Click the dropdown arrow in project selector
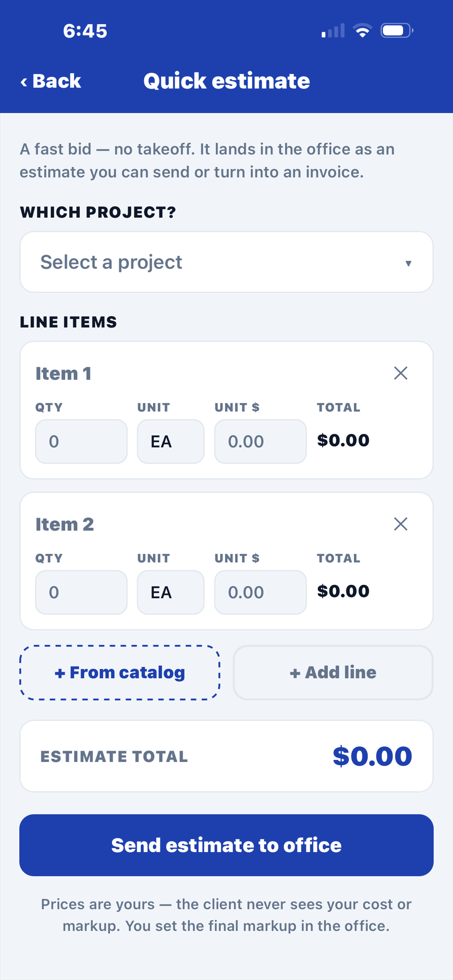The image size is (453, 980). 409,263
